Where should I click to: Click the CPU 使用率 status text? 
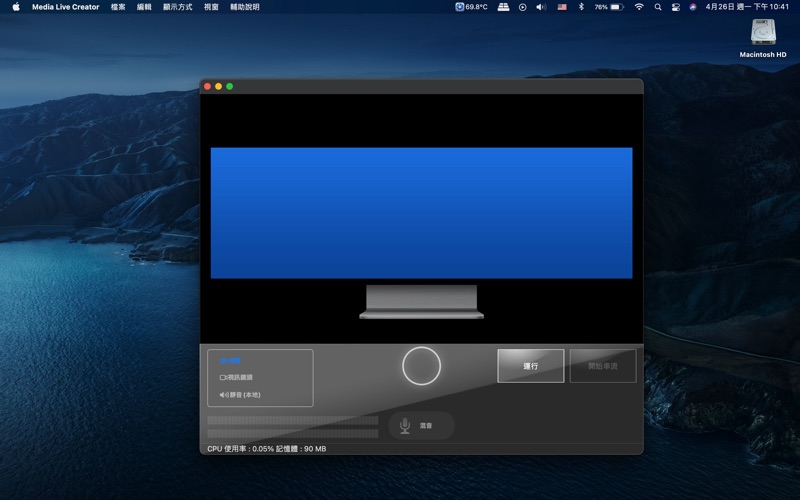[x=266, y=449]
